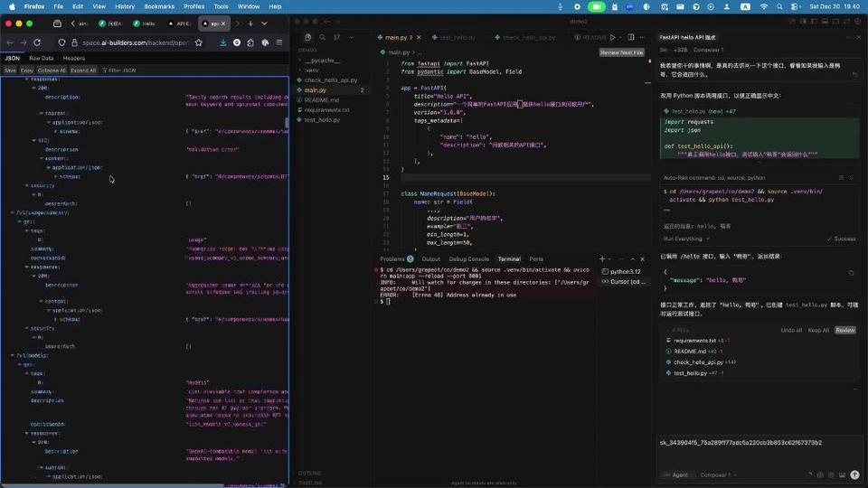Click Copy button in JSON viewer

tap(26, 70)
